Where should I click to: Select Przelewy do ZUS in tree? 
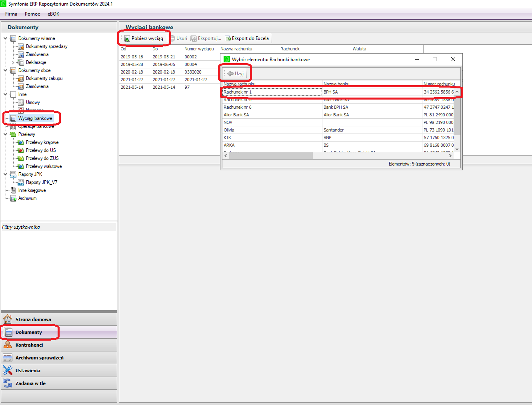[x=42, y=158]
